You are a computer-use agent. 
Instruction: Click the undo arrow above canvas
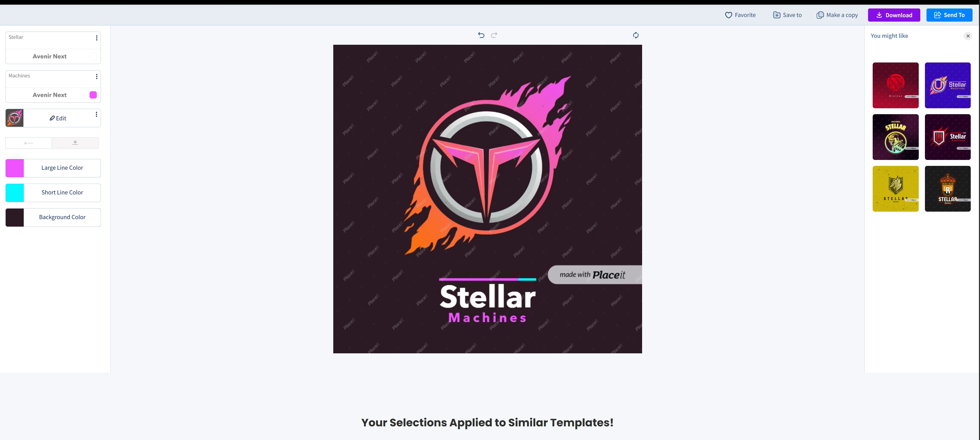(481, 35)
